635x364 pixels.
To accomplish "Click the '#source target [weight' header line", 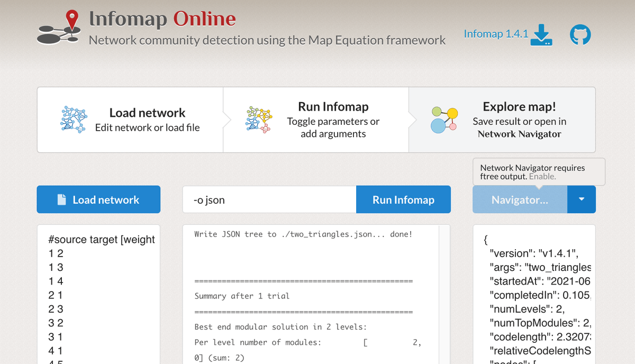I will 102,240.
